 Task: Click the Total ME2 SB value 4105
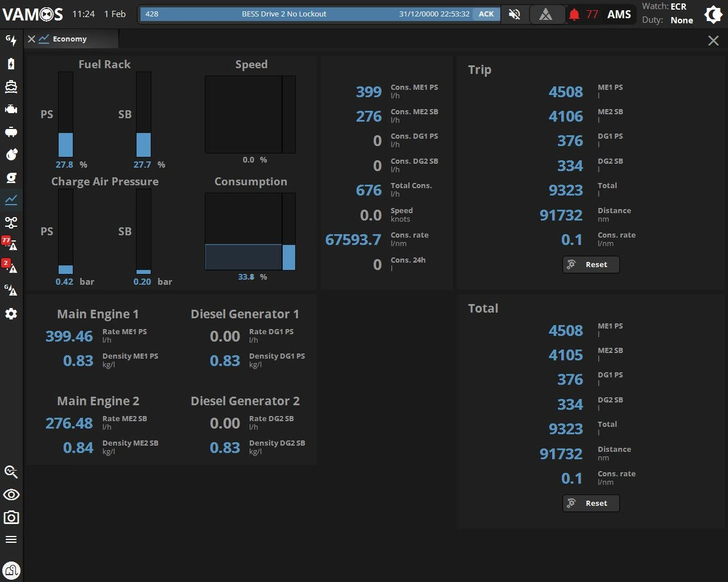(x=566, y=355)
